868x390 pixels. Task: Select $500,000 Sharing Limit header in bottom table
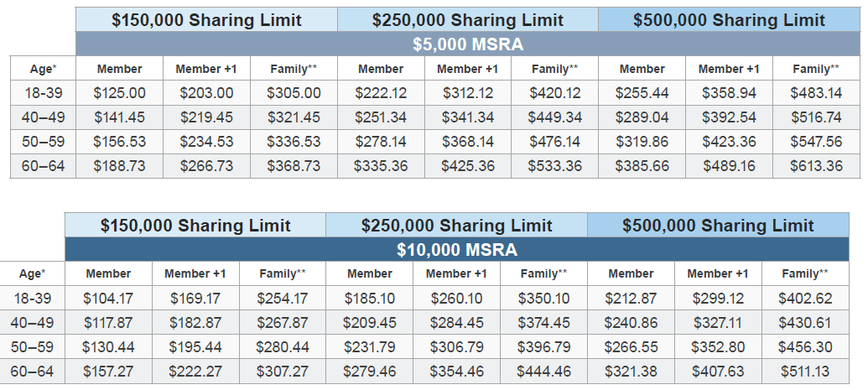click(x=718, y=226)
